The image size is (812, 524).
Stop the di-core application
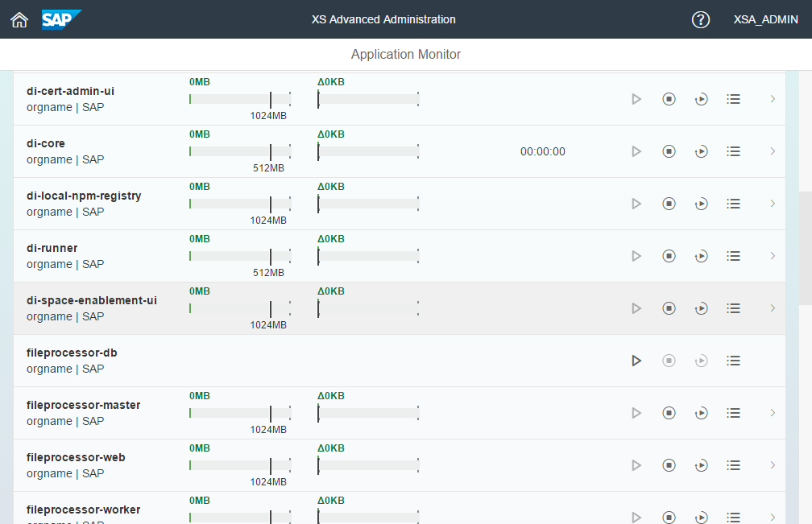tap(669, 151)
